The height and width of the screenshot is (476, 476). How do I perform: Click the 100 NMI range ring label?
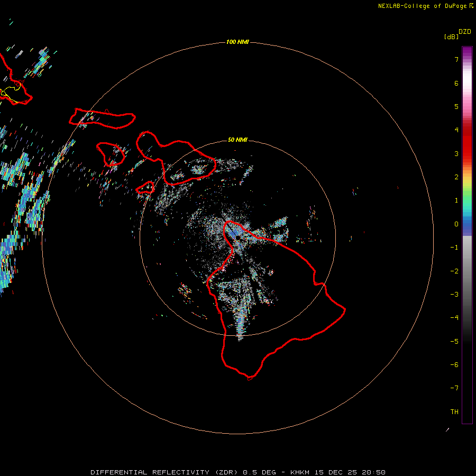[x=237, y=42]
